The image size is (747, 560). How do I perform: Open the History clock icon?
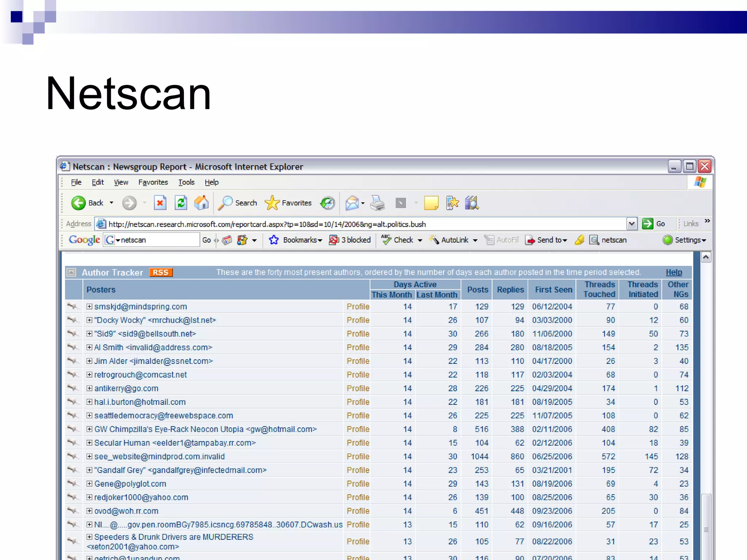pos(328,203)
